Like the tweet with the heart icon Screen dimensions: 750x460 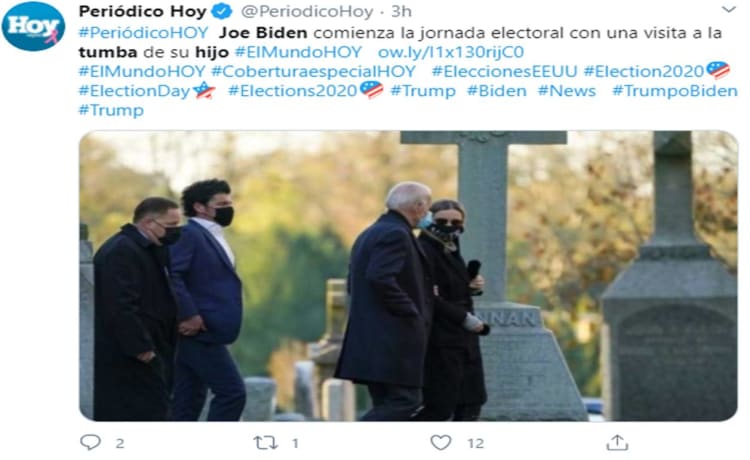click(x=441, y=442)
